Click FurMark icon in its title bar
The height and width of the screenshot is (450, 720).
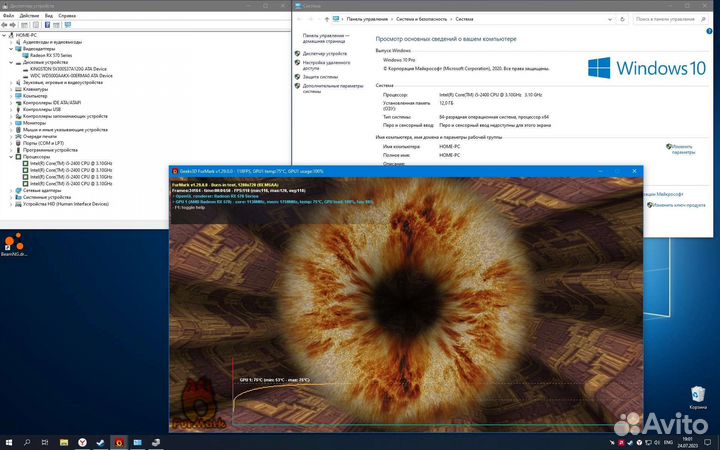175,171
